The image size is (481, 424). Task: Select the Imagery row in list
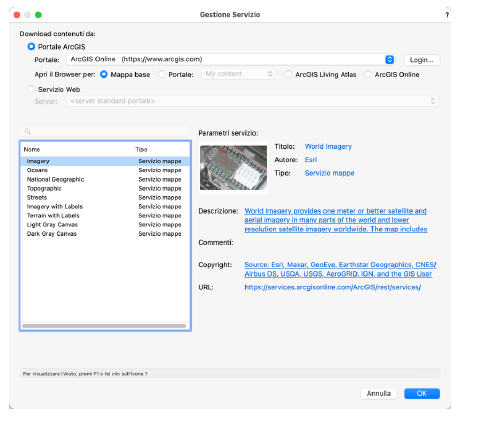[x=105, y=161]
